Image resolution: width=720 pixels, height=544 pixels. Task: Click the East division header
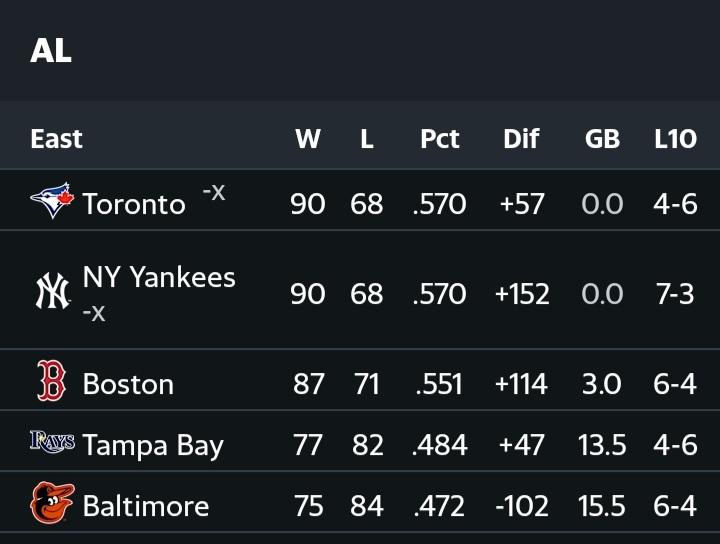coord(56,138)
